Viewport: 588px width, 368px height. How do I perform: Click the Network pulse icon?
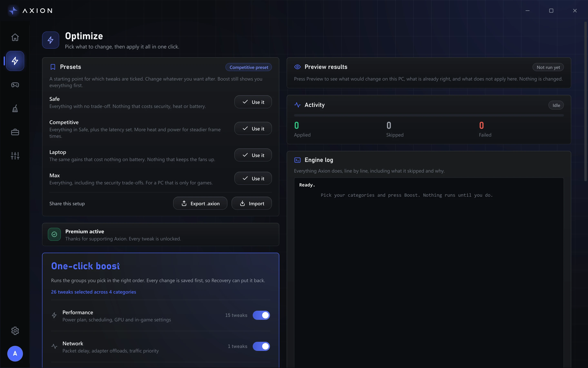[54, 346]
